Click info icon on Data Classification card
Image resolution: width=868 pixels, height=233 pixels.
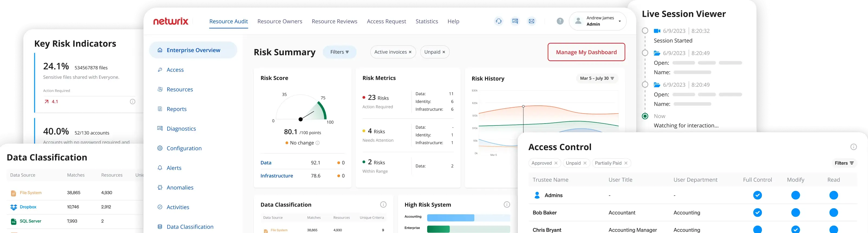pyautogui.click(x=383, y=205)
